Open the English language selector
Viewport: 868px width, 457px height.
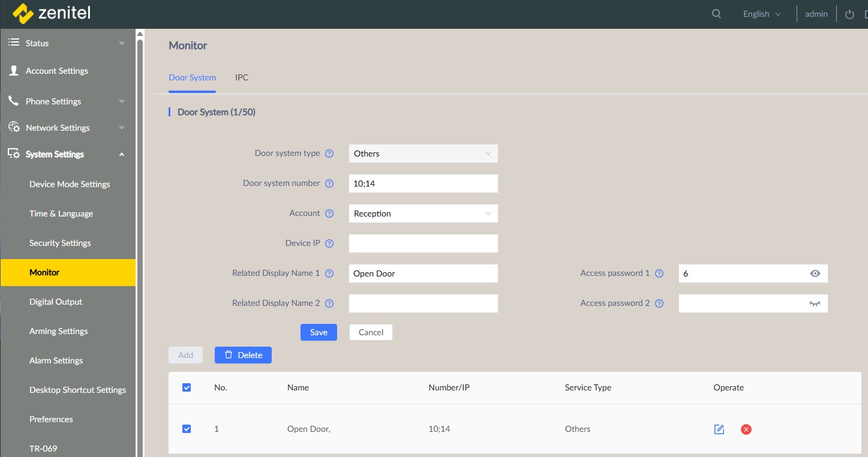(762, 14)
